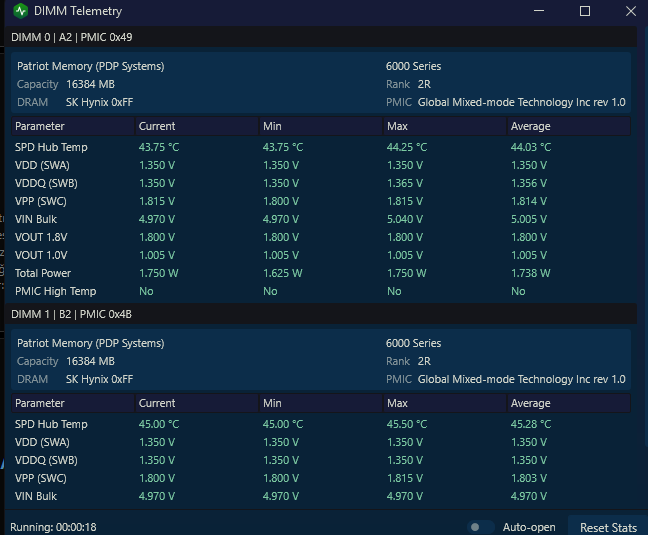Select DIMM 1 SPD Hub Temp row

pyautogui.click(x=321, y=424)
